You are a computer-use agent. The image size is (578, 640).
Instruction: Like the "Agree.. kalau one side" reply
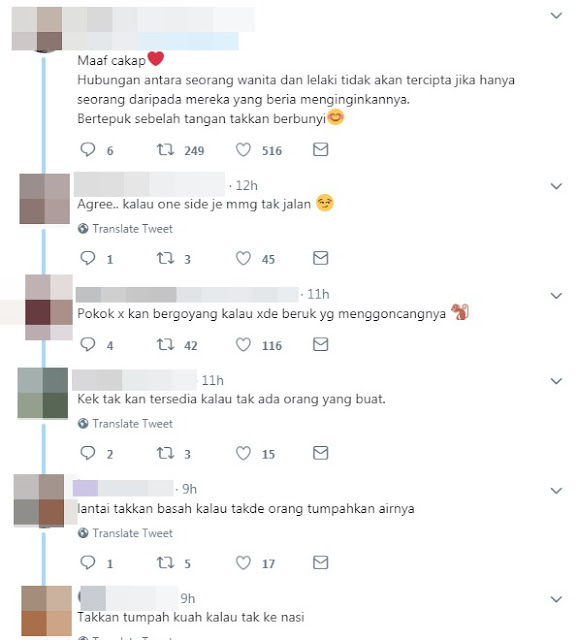(x=243, y=258)
